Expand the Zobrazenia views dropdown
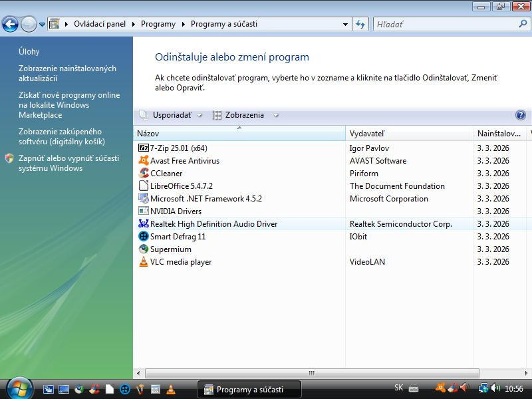Screen dimensions: 532x399 [245, 115]
